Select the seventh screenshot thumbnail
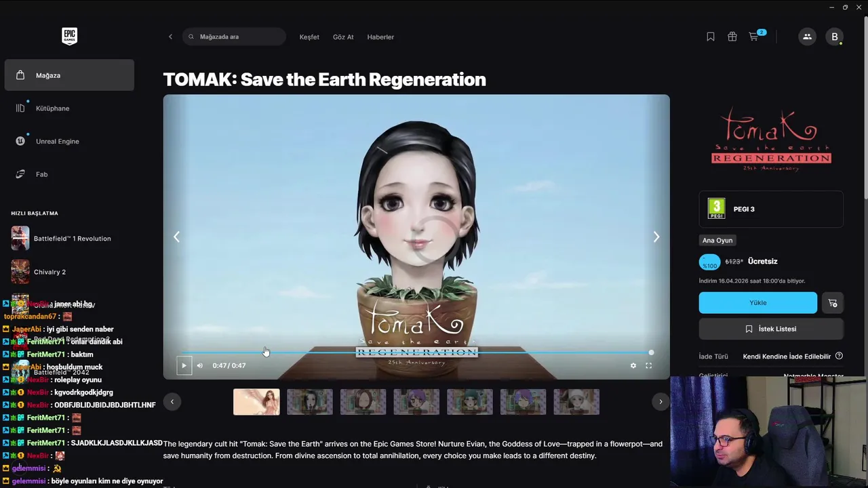The image size is (868, 488). coord(576,402)
